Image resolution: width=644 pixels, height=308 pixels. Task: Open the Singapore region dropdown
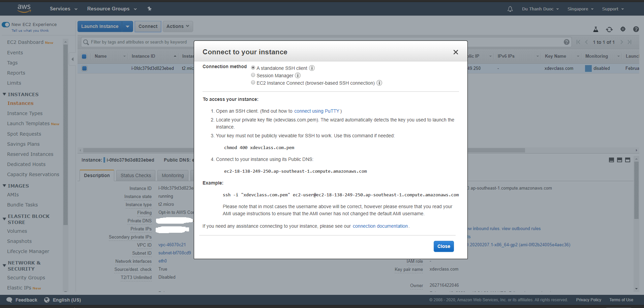point(580,9)
